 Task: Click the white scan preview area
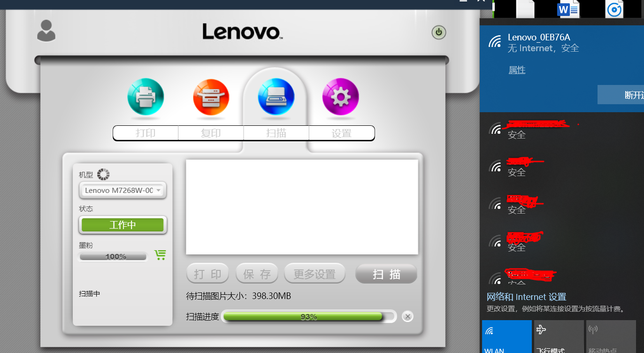point(302,207)
